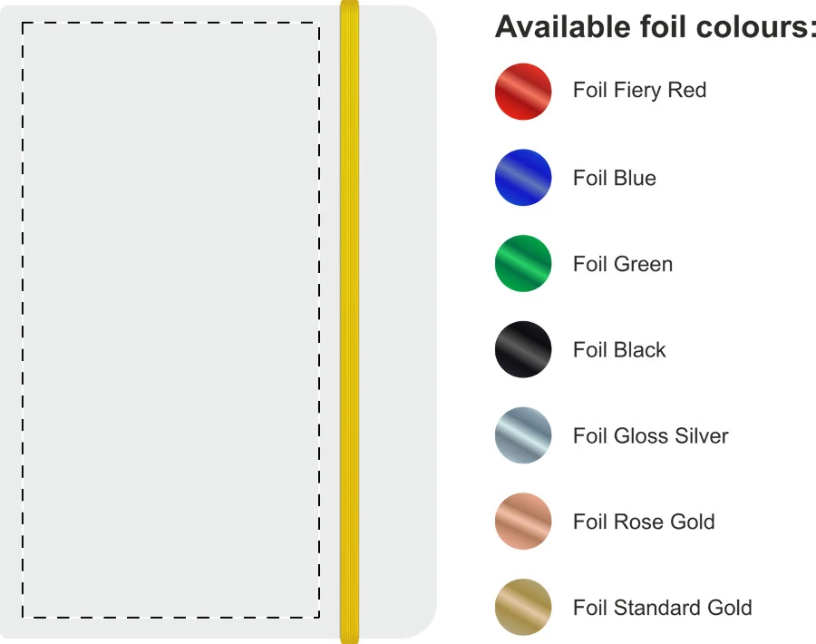Click the Available foil colours heading
Screen dimensions: 816x644
tap(656, 27)
